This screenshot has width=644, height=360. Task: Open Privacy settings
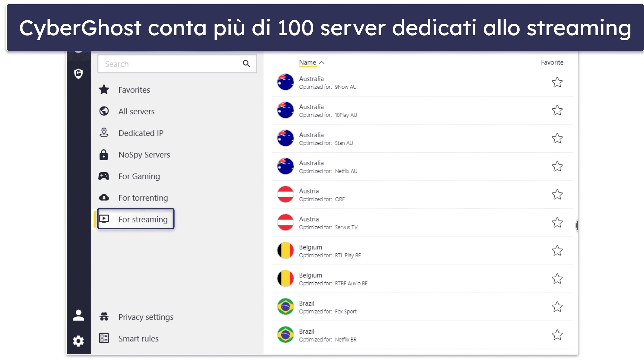click(146, 317)
